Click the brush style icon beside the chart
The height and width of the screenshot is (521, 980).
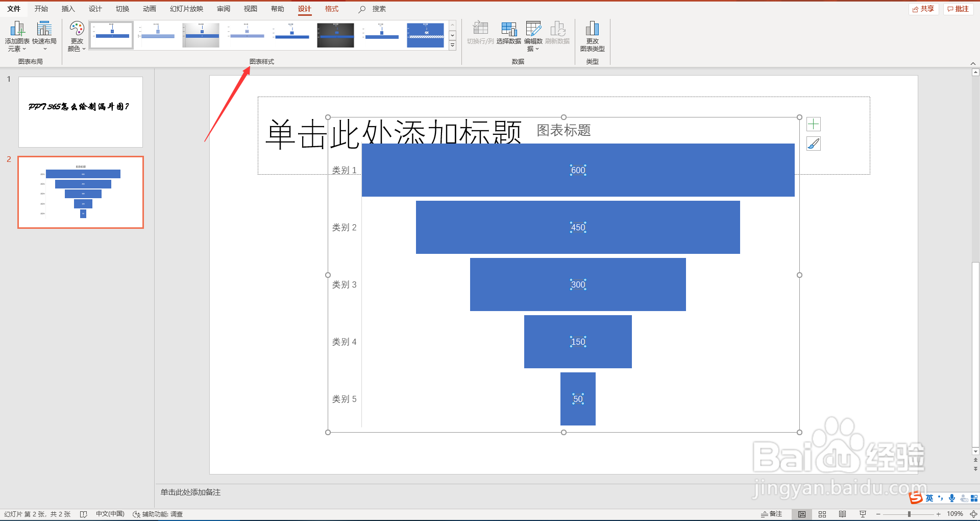pos(814,144)
